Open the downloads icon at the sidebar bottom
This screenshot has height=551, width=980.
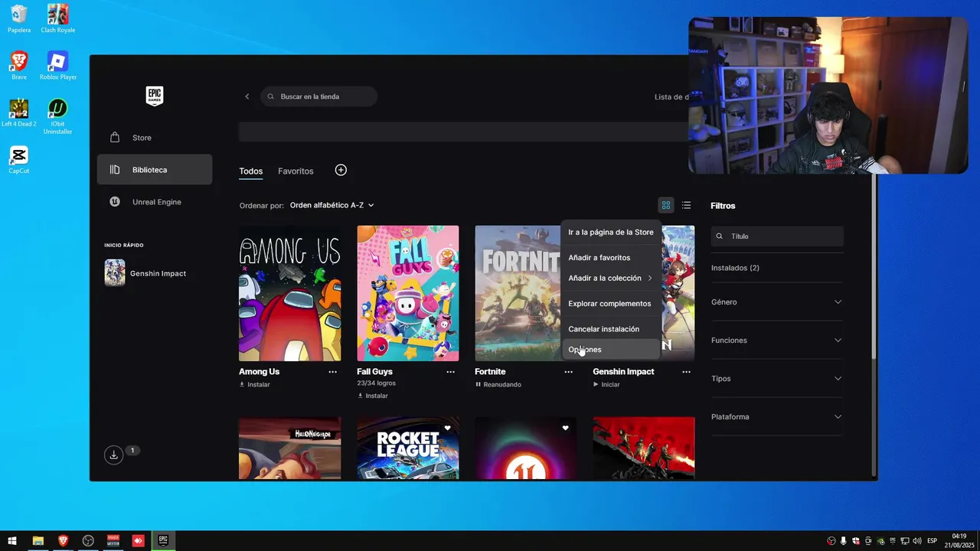(x=113, y=455)
